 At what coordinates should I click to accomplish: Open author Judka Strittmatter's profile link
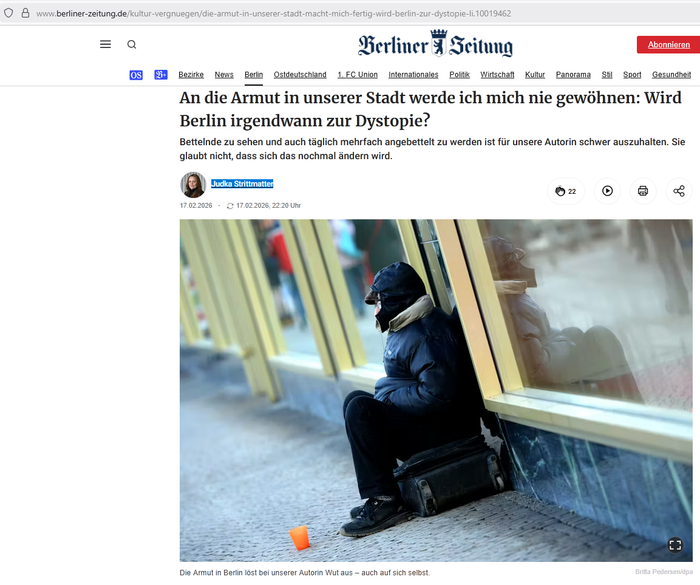pos(242,184)
